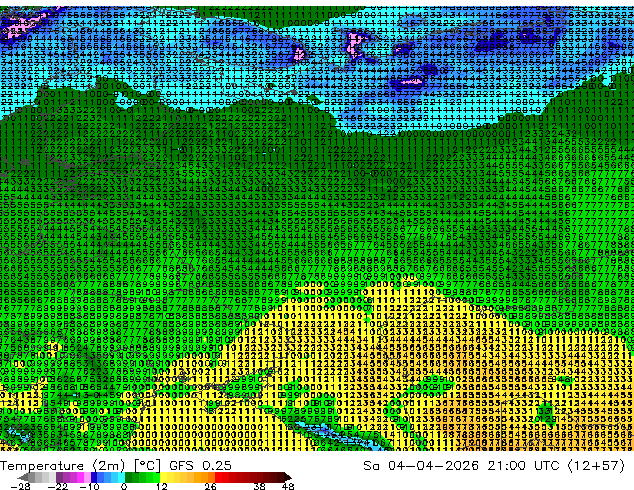The image size is (634, 490).
Task: Select the dark purple legend swatch
Action: [x=59, y=477]
